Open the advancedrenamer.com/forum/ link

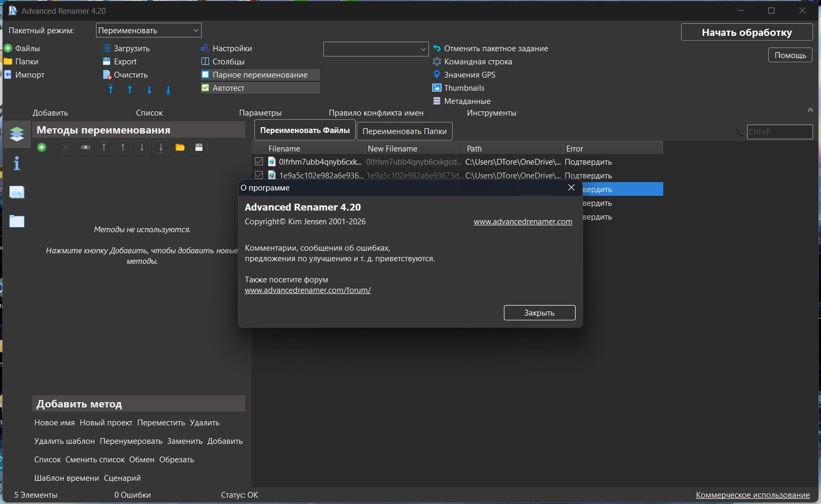point(308,290)
